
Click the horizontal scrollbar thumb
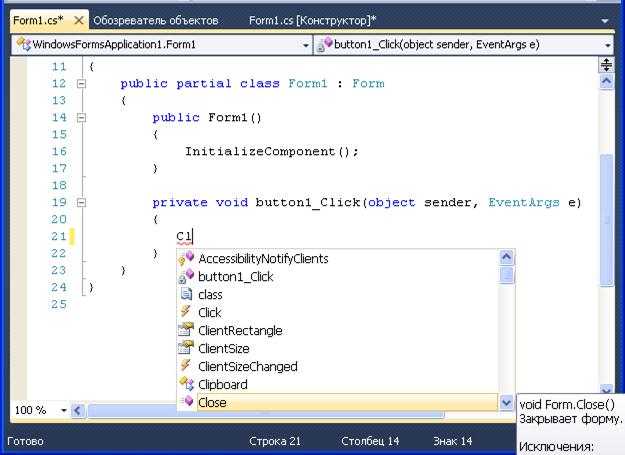(266, 411)
